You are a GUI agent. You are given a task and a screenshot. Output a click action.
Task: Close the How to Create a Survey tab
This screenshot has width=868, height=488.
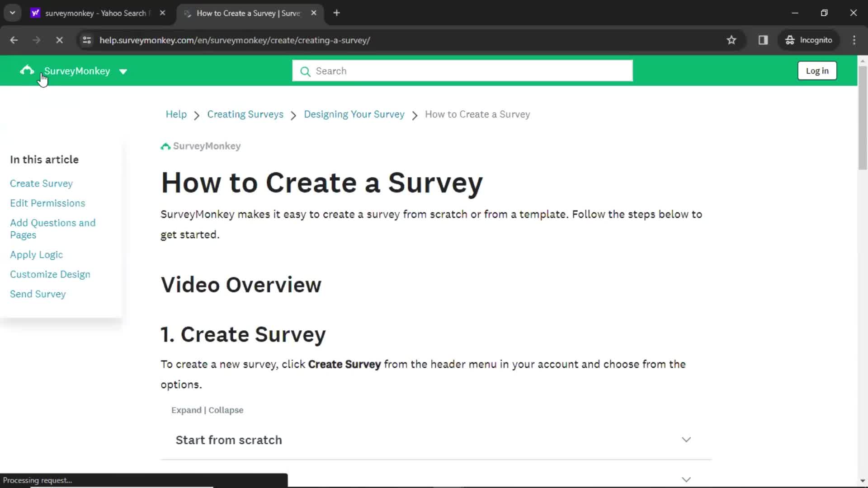point(314,13)
